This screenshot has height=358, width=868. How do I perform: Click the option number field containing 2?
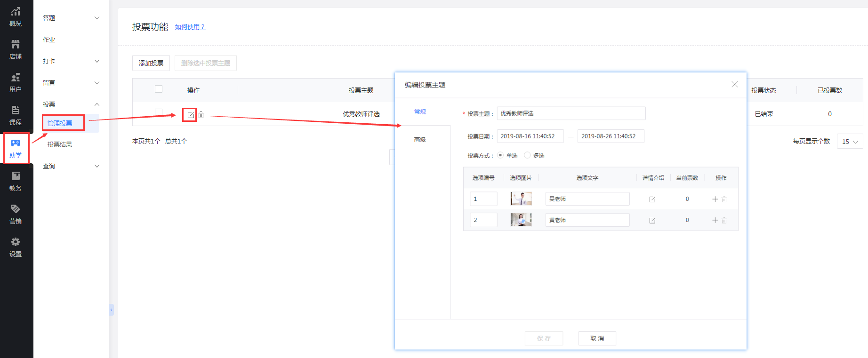tap(483, 220)
